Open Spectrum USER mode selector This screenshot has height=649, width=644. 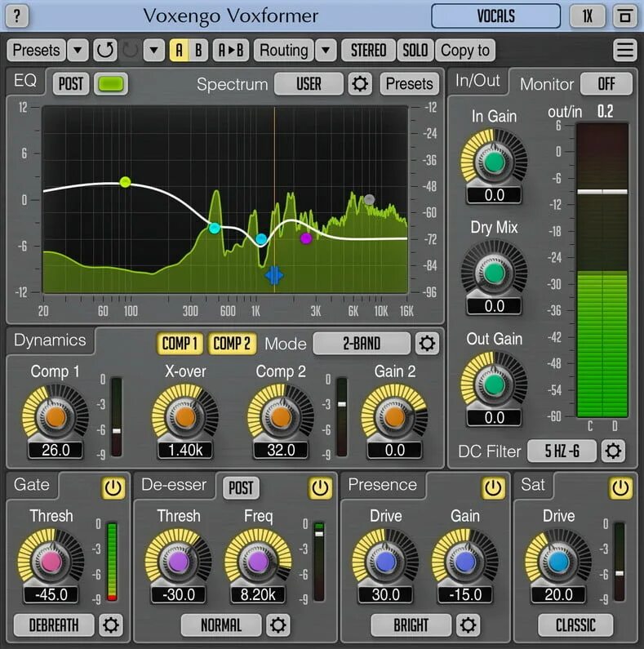[x=309, y=84]
